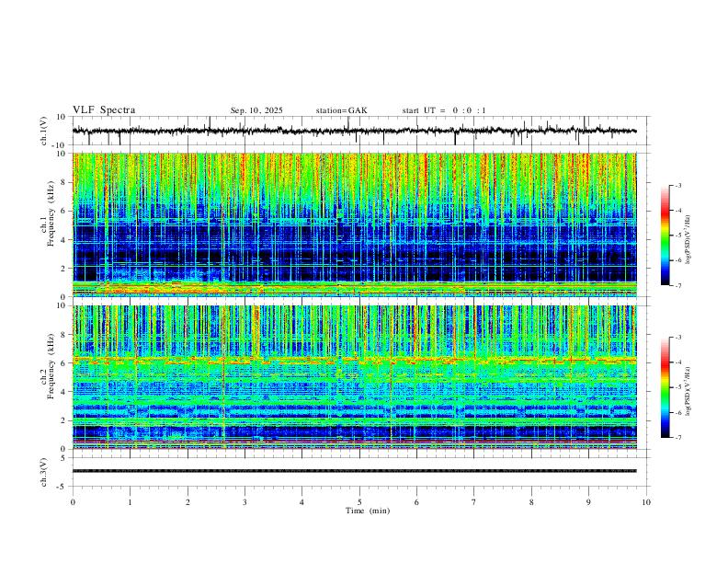Click time axis tick label "7"

(x=474, y=502)
